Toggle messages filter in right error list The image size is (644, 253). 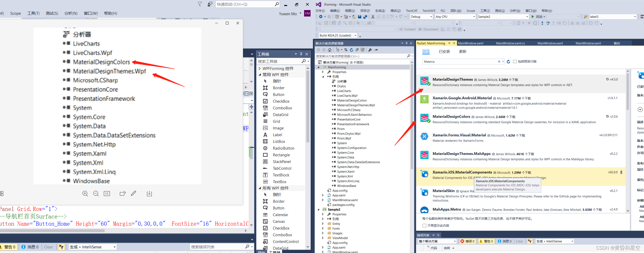click(x=505, y=241)
